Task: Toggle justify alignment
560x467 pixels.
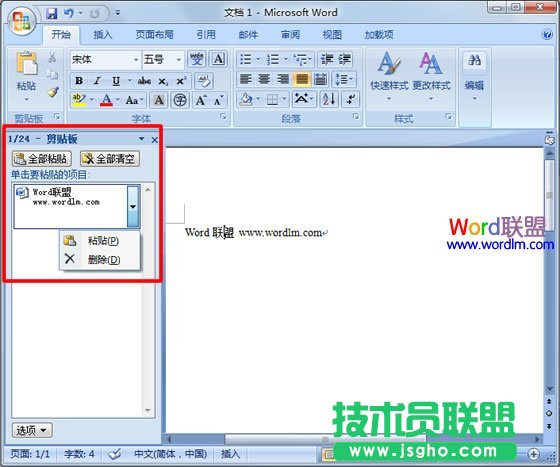Action: click(x=302, y=79)
